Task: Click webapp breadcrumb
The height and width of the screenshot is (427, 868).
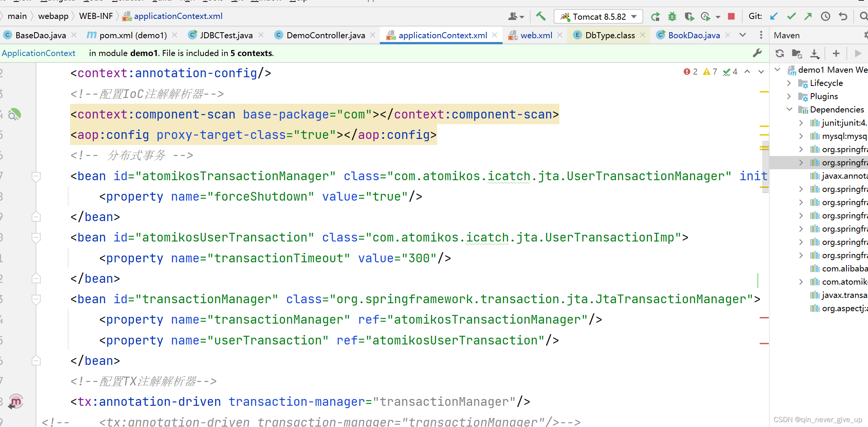Action: tap(53, 16)
